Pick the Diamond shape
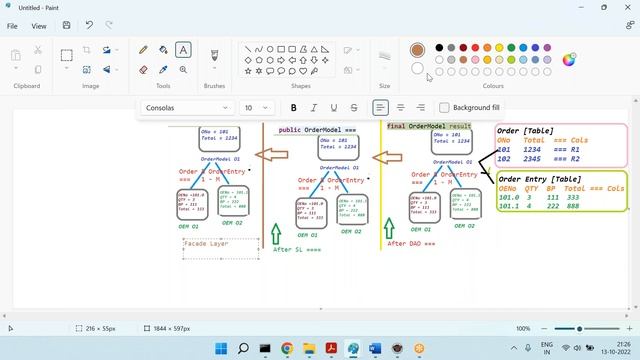This screenshot has height=360, width=640. click(x=248, y=60)
